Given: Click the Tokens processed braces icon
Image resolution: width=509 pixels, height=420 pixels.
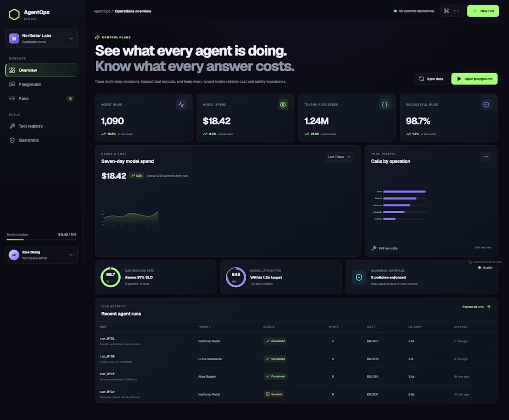Looking at the screenshot, I should click(x=385, y=105).
